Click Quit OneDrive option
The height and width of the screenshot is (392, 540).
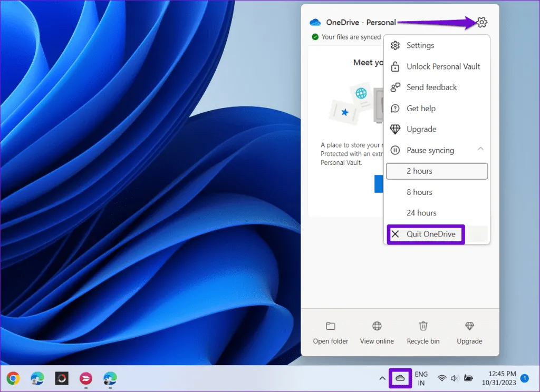tap(430, 234)
